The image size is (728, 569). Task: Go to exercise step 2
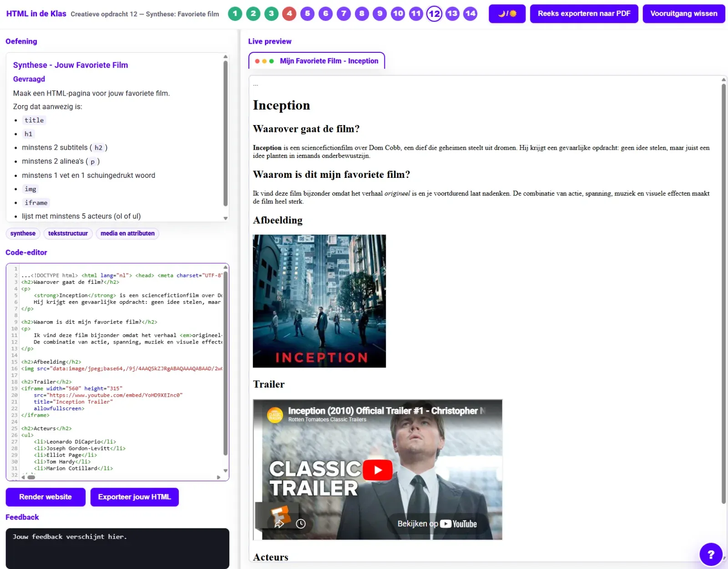(x=253, y=14)
